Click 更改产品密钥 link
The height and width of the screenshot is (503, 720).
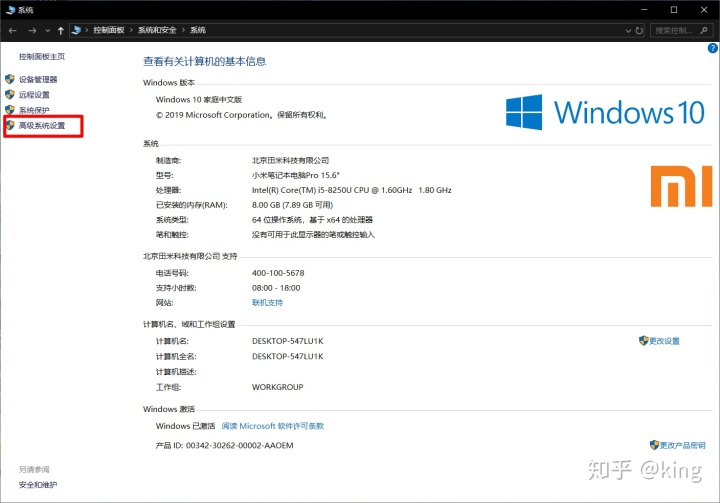pyautogui.click(x=683, y=445)
